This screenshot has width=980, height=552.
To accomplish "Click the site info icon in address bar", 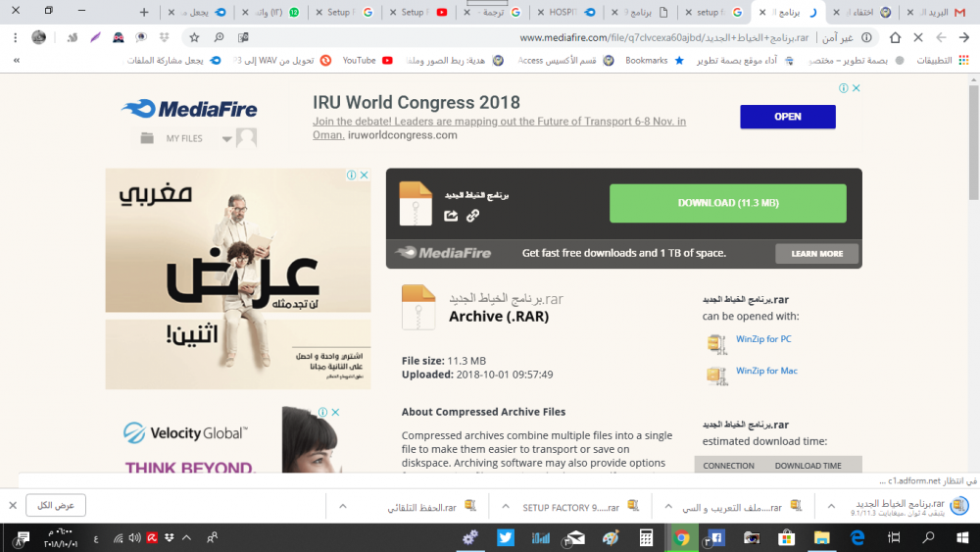I will pyautogui.click(x=867, y=37).
